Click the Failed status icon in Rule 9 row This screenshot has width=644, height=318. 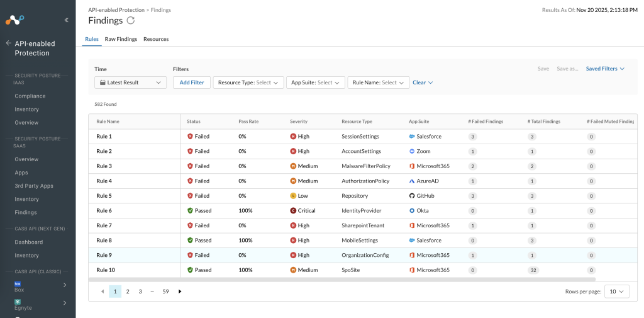(190, 255)
